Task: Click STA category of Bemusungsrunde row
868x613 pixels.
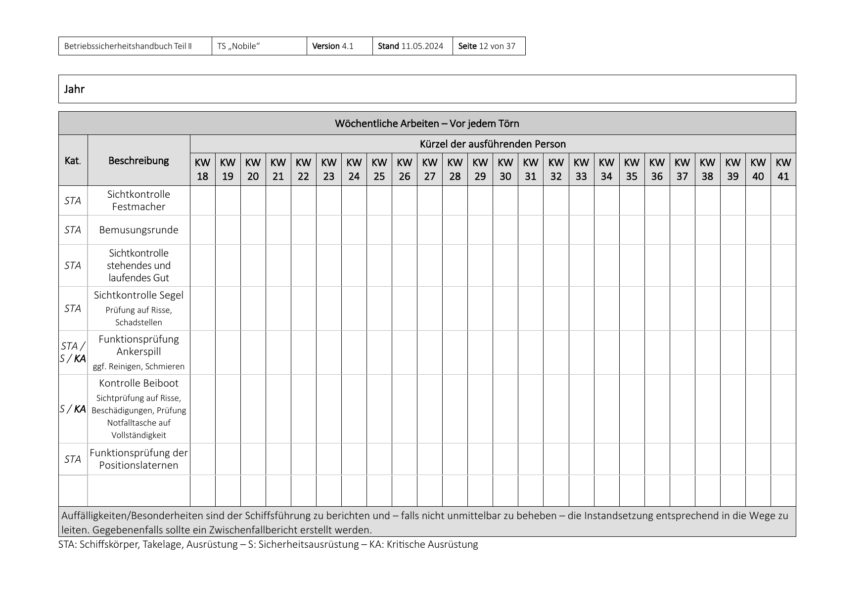Action: (73, 230)
